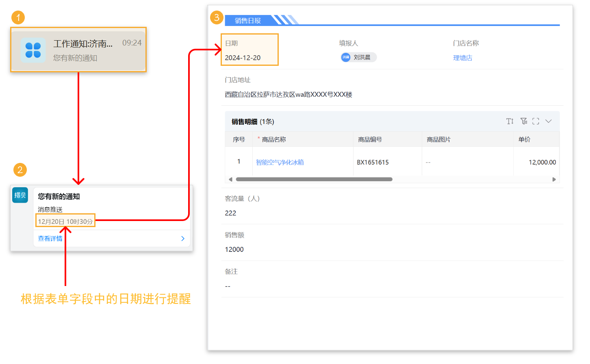590x364 pixels.
Task: Open fullscreen view of the 销售明细 table
Action: pyautogui.click(x=536, y=121)
